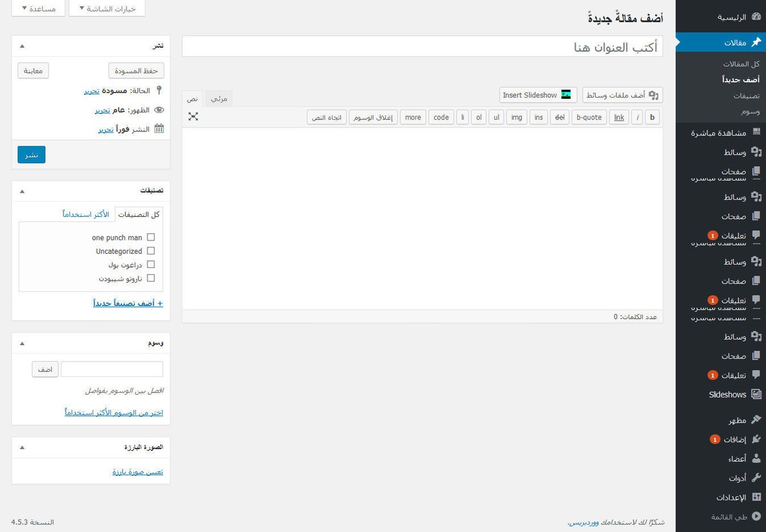766x532 pixels.
Task: Click the post title field أكتب العنوان هنا
Action: pos(423,47)
